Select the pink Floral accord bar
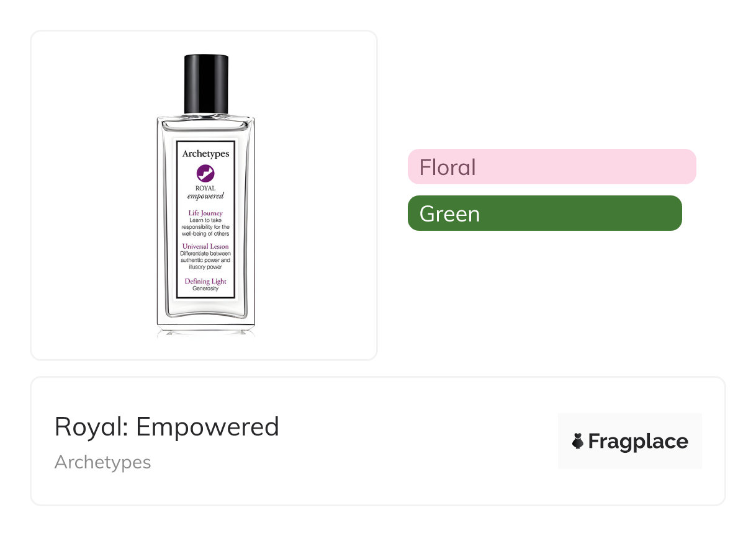 click(x=551, y=167)
